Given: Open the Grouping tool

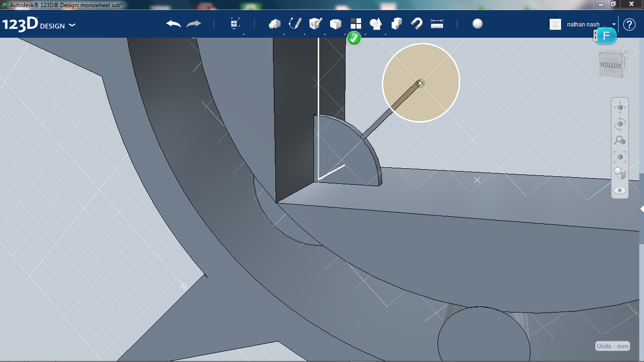Looking at the screenshot, I should pos(376,24).
